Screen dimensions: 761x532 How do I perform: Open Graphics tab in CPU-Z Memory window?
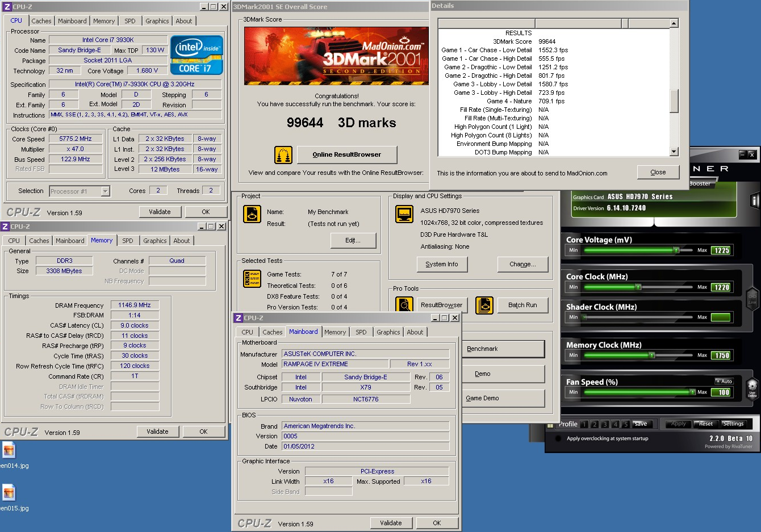tap(155, 241)
